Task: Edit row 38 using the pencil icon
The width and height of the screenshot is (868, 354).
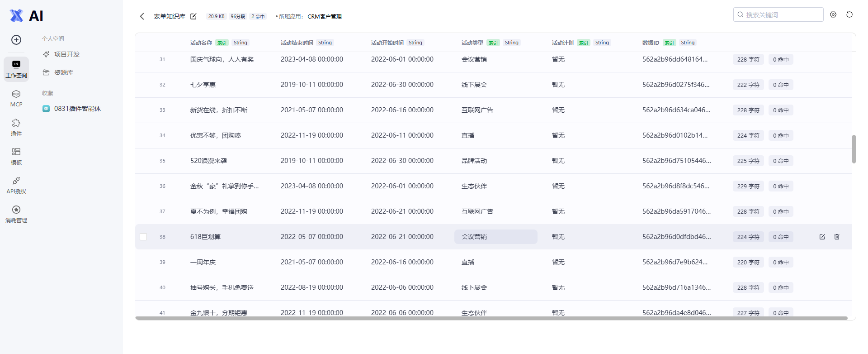Action: point(822,237)
